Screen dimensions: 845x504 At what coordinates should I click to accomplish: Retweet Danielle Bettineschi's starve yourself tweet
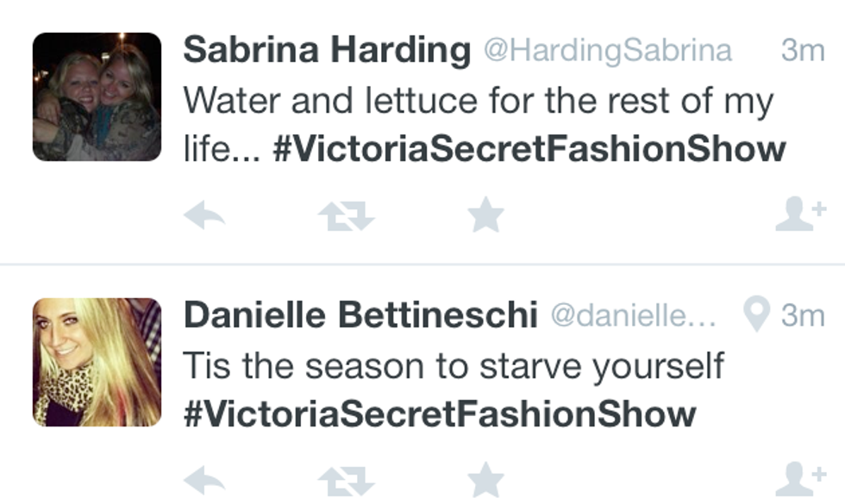(x=346, y=481)
